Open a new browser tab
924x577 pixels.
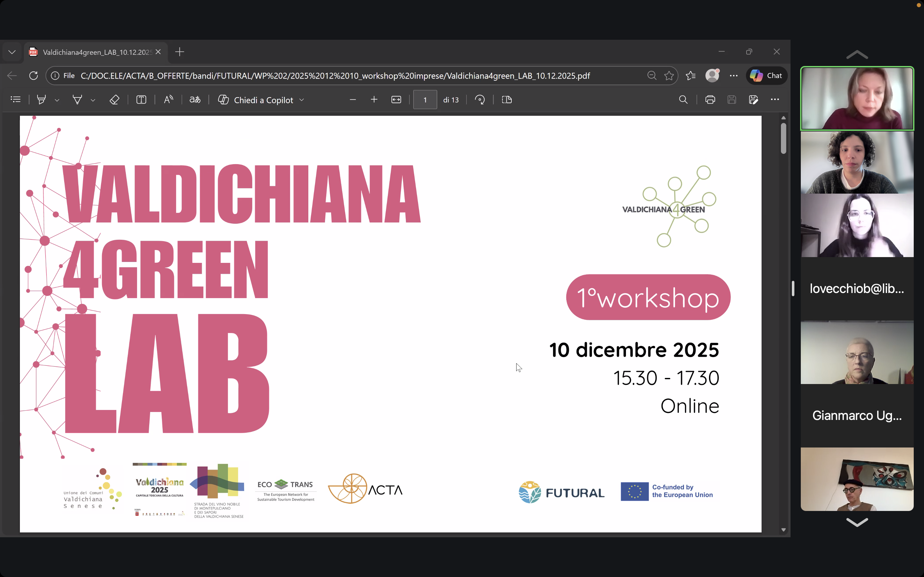179,52
